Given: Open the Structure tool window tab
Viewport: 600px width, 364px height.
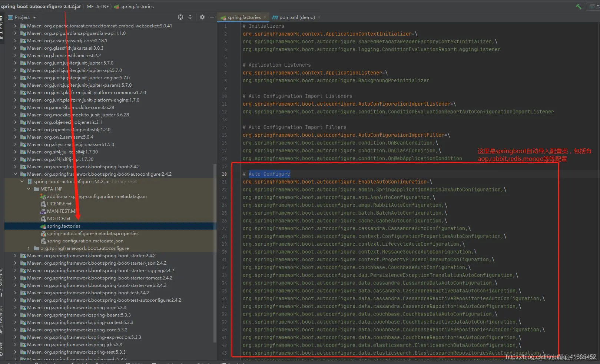Looking at the screenshot, I should coord(1,282).
